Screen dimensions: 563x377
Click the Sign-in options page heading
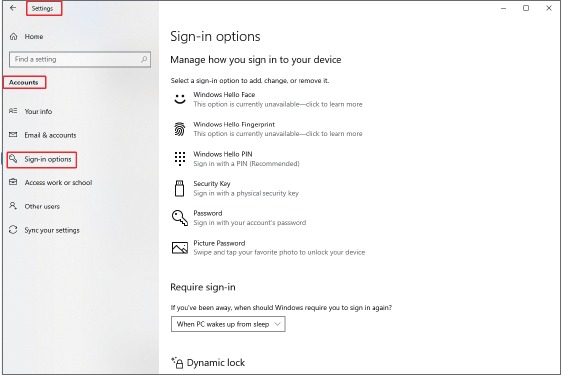tap(215, 37)
